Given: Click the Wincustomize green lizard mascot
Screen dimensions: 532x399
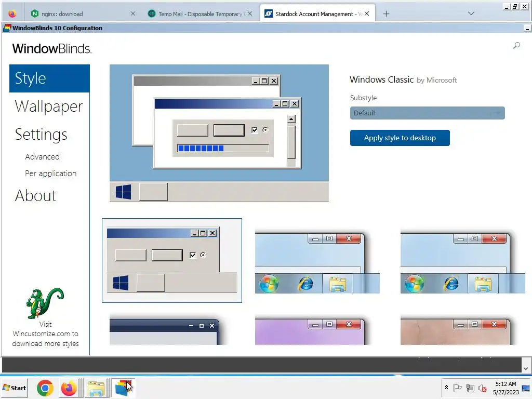Looking at the screenshot, I should point(45,303).
